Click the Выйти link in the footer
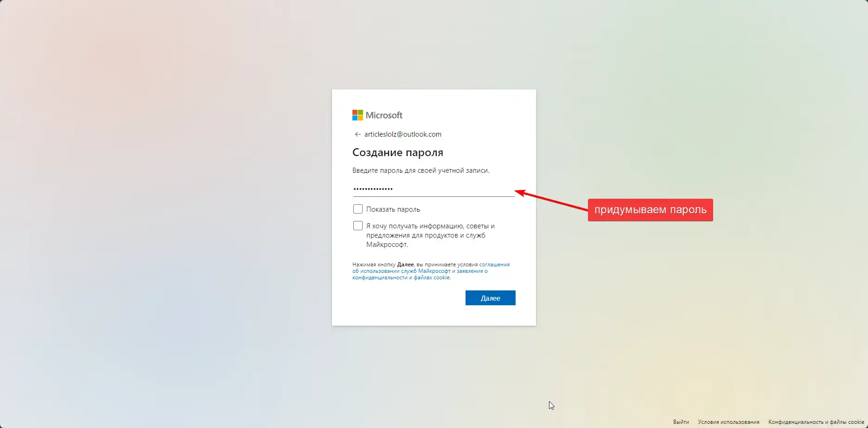 point(681,422)
